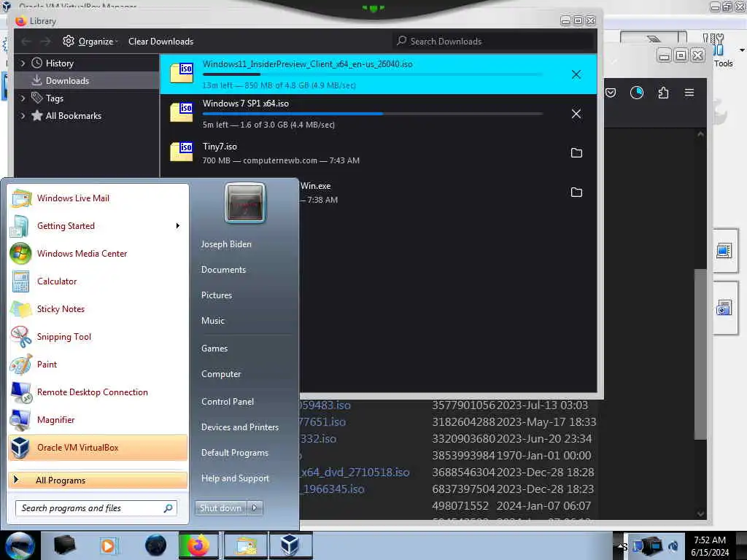Open the Organize menu gear icon
The image size is (747, 560).
(x=69, y=42)
